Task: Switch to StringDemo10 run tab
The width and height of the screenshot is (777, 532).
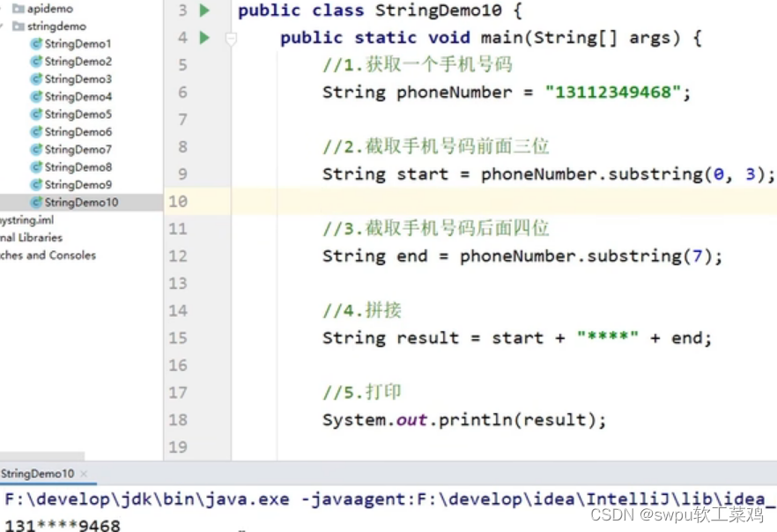Action: (x=38, y=474)
